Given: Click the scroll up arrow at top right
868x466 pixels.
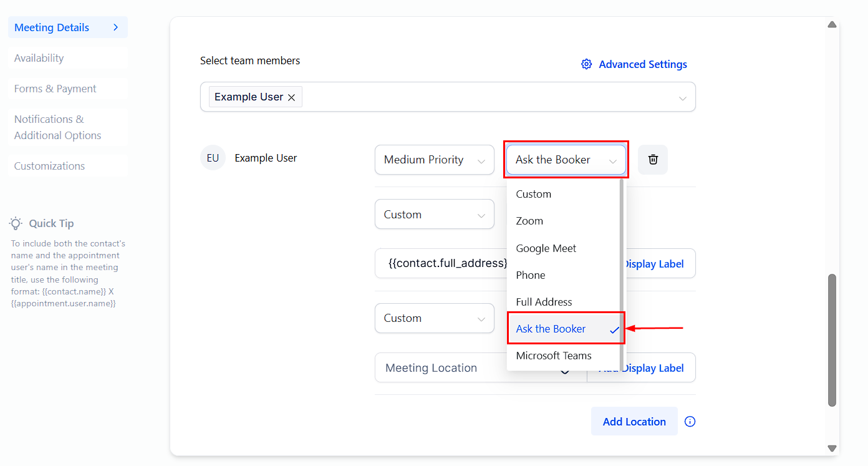Looking at the screenshot, I should tap(832, 25).
